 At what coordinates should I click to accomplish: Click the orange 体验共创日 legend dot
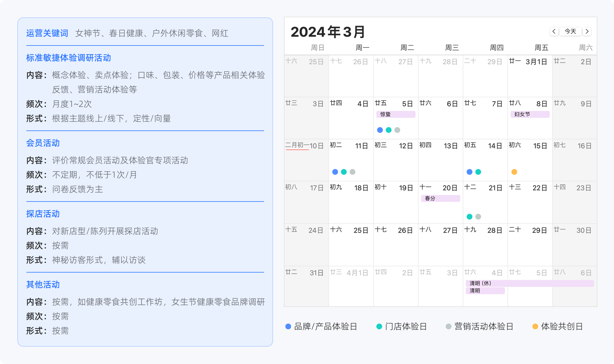[x=535, y=326]
